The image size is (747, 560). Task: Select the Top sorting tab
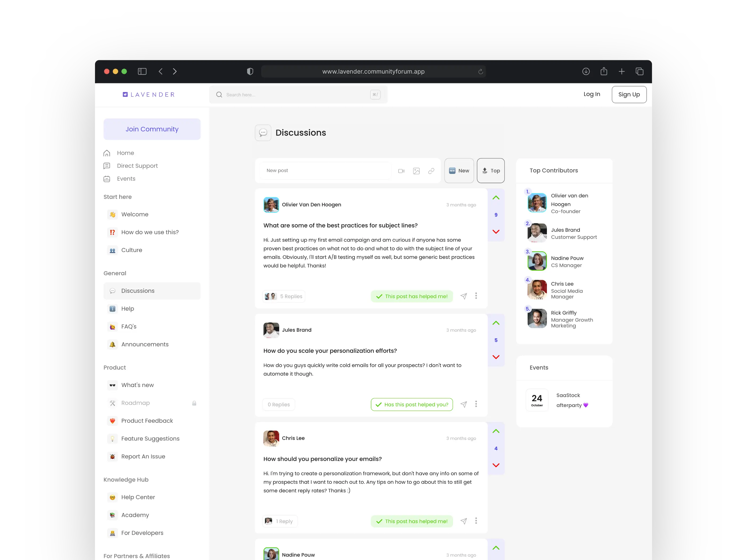pos(491,170)
